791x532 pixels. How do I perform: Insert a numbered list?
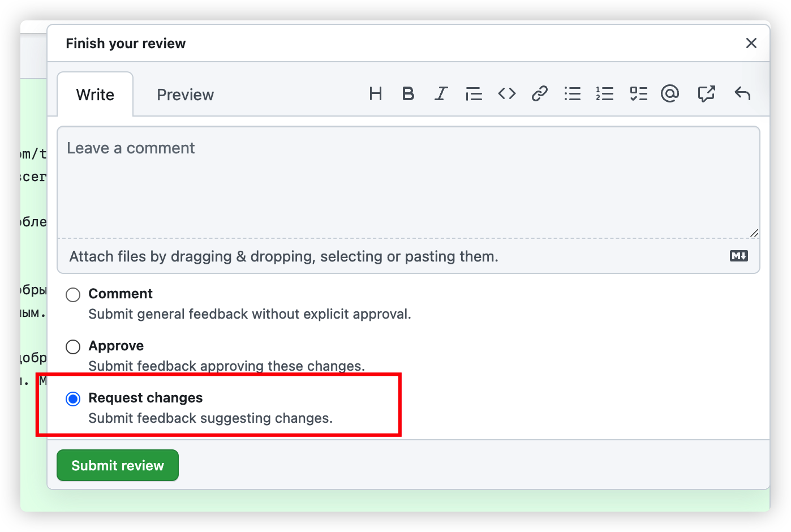tap(604, 94)
